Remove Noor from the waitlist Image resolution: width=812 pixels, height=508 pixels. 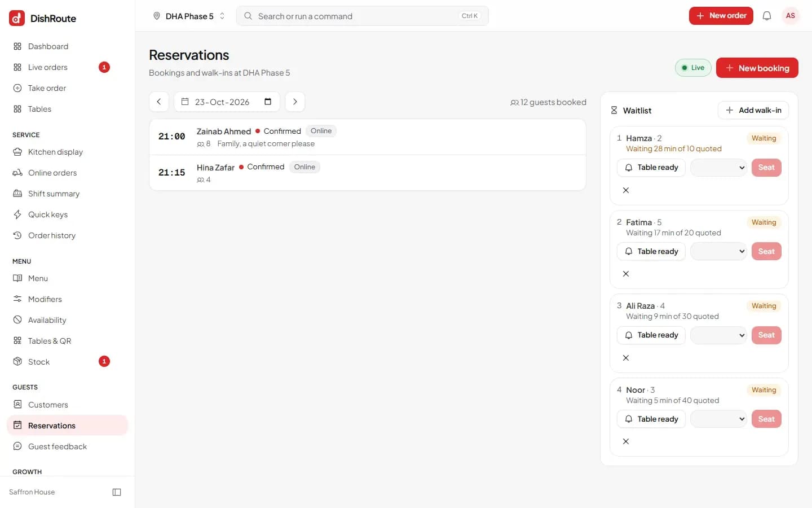pos(626,441)
